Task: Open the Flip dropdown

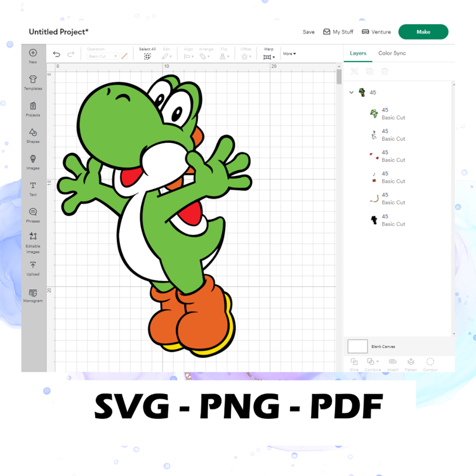Action: [x=224, y=56]
